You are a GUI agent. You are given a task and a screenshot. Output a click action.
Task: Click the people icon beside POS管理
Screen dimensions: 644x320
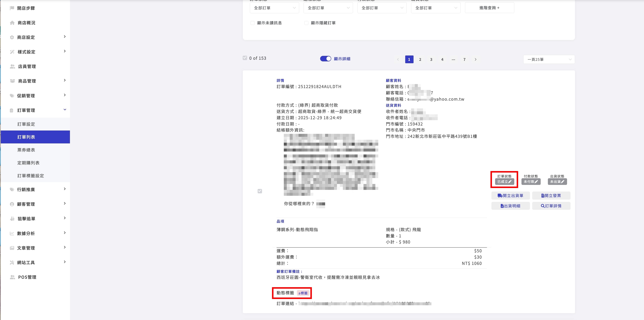pyautogui.click(x=12, y=277)
